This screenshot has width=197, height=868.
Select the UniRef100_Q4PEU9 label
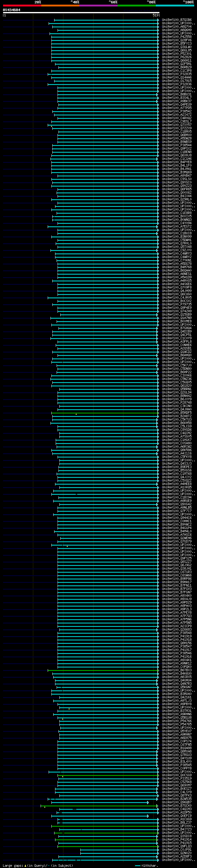point(177,104)
